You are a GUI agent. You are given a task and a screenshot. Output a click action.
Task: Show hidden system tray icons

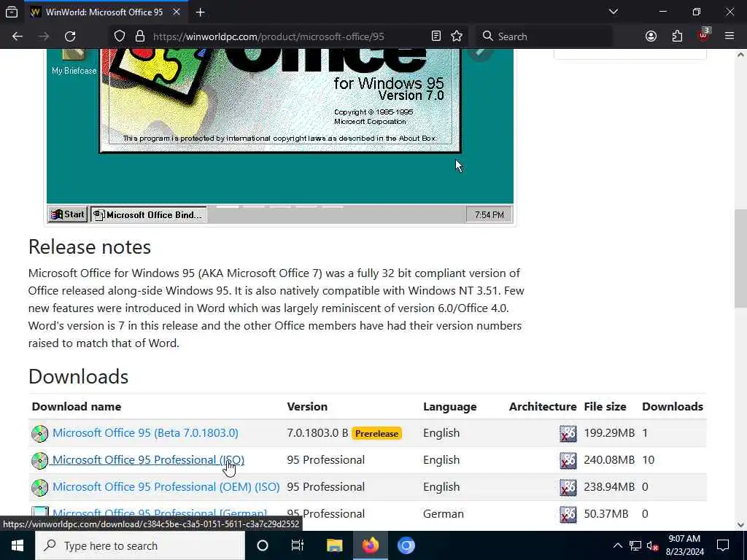tap(617, 545)
